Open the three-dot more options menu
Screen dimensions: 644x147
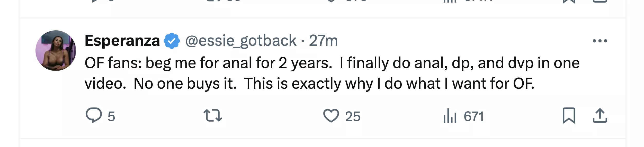(x=600, y=41)
